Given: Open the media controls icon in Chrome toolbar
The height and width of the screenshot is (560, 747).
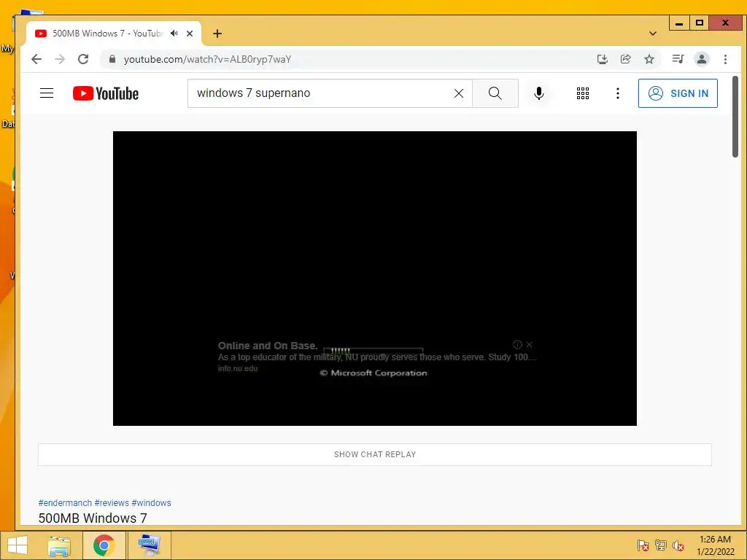Looking at the screenshot, I should tap(678, 59).
